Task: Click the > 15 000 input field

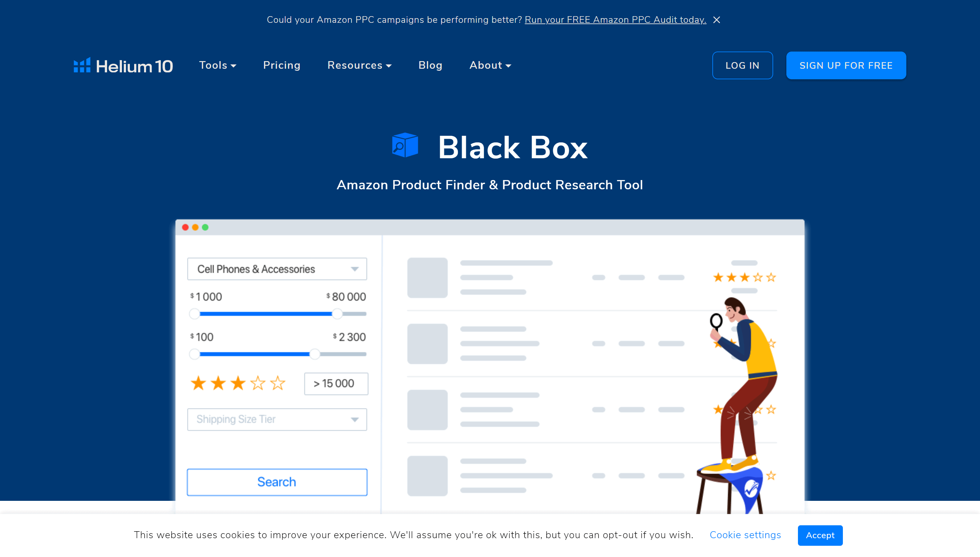Action: tap(336, 384)
